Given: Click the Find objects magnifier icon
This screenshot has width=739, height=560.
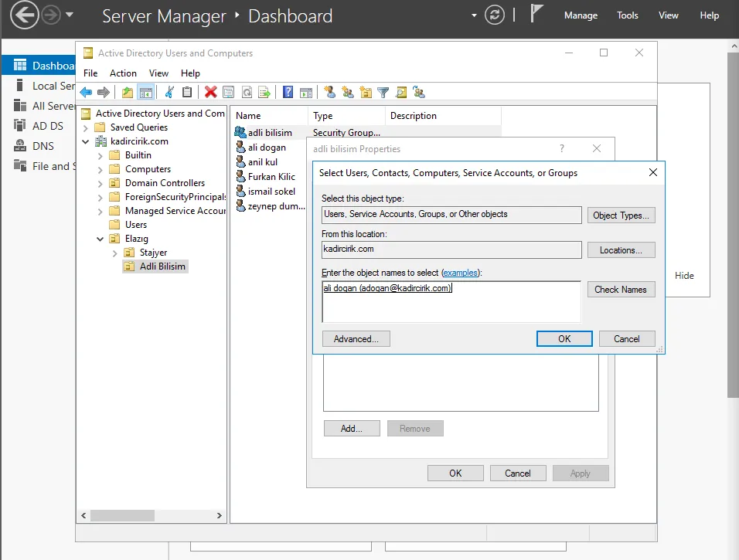Looking at the screenshot, I should click(x=401, y=93).
